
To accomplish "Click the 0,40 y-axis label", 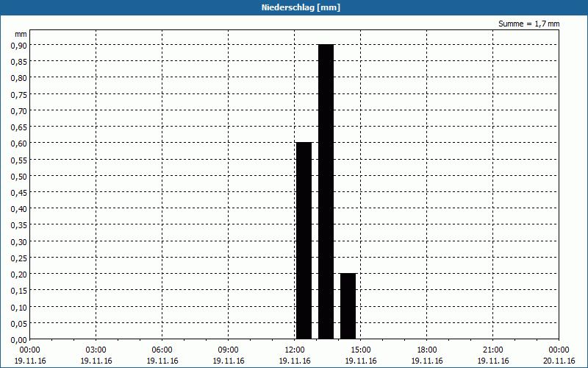I will tap(19, 209).
